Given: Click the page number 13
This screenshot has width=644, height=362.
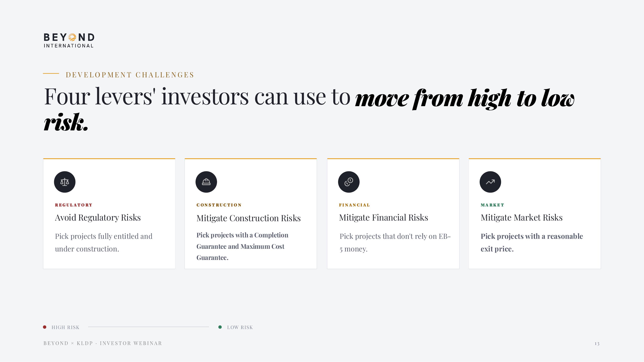Looking at the screenshot, I should point(597,344).
